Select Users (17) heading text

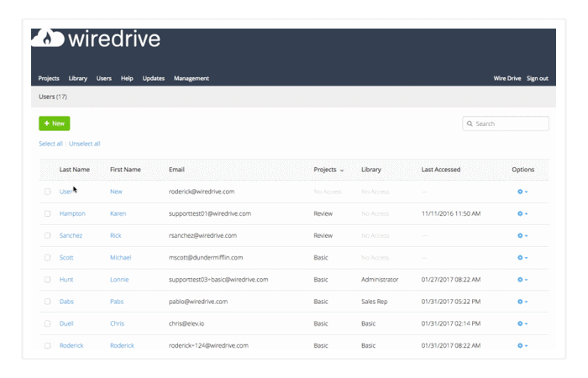(52, 97)
